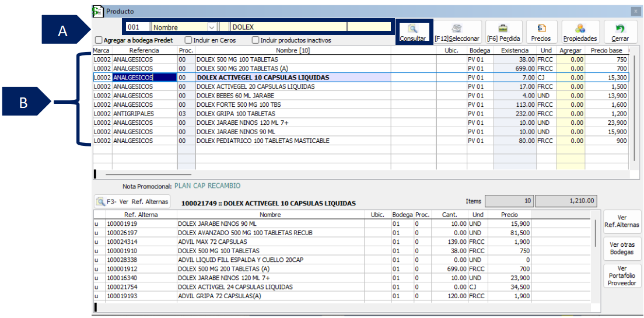Select DOLEX AVANZADO 500 MG 100 TABLETAS RECUB
Image resolution: width=644 pixels, height=318 pixels.
(342, 233)
